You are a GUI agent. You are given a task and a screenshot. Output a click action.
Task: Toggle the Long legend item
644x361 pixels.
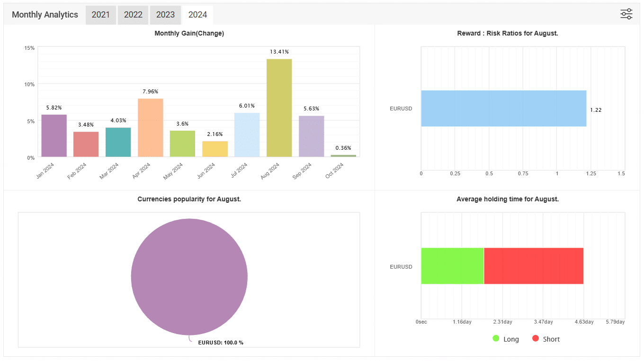coord(511,339)
